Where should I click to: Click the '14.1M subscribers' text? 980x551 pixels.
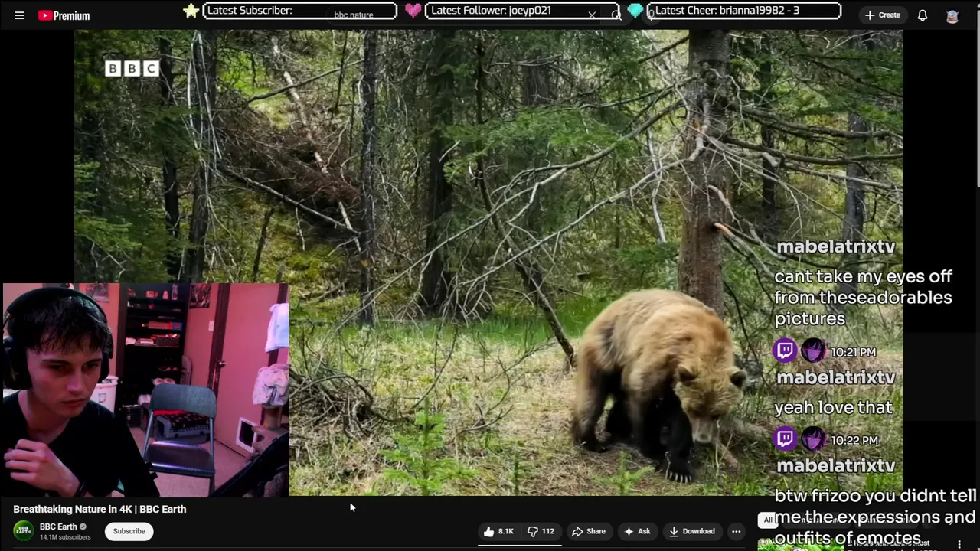65,537
